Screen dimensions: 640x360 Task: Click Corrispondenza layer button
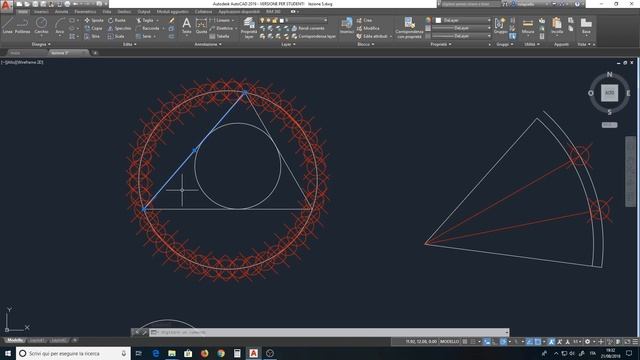(313, 36)
